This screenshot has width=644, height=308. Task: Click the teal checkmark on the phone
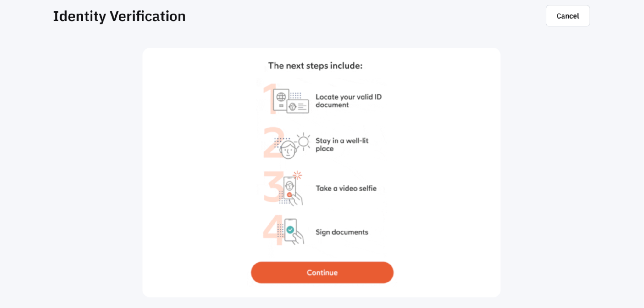pos(290,230)
